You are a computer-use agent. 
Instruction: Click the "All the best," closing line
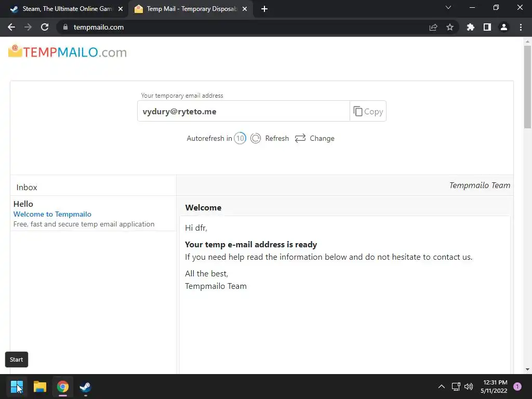[206, 273]
